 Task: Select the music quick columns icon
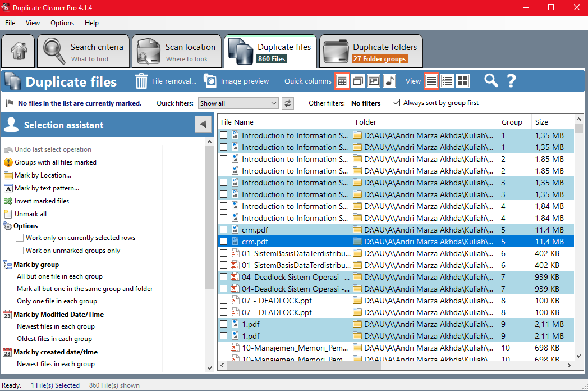tap(389, 81)
